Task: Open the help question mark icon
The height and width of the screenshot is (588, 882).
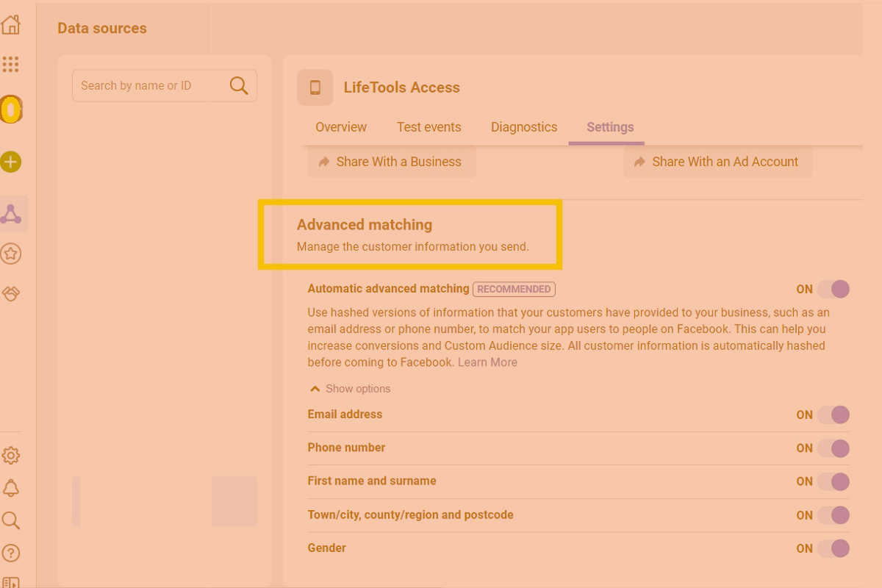Action: coord(10,553)
